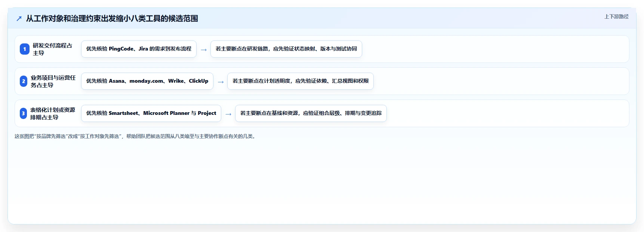Open the 优先核验 PingCode、Jira box

(x=139, y=49)
